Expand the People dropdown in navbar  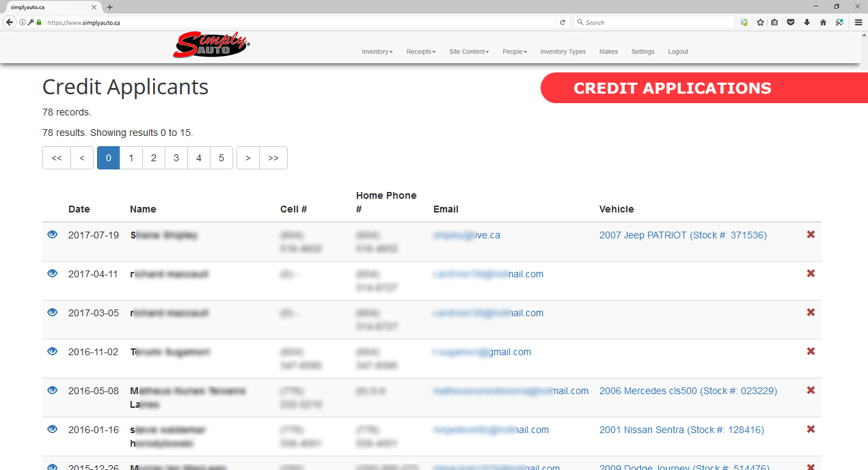[515, 52]
